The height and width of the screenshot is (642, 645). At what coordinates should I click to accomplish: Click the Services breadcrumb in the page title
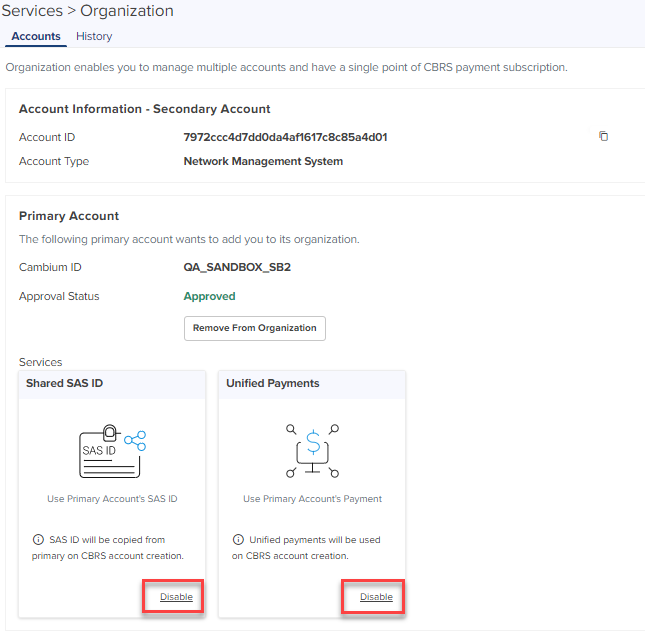click(34, 11)
